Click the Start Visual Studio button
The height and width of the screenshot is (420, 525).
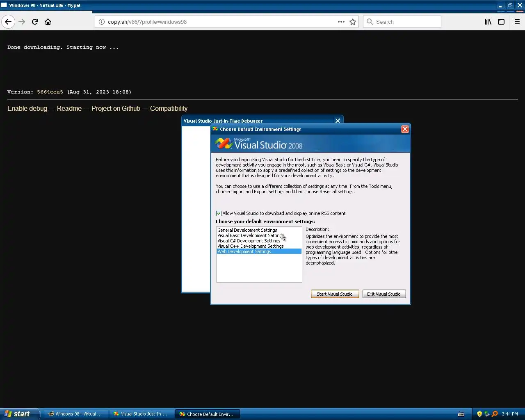335,294
